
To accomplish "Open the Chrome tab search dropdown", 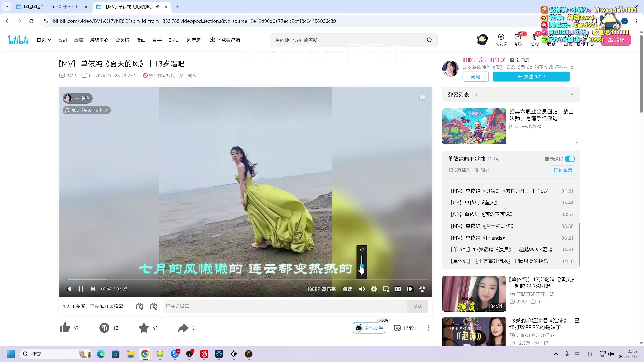I will (x=7, y=7).
